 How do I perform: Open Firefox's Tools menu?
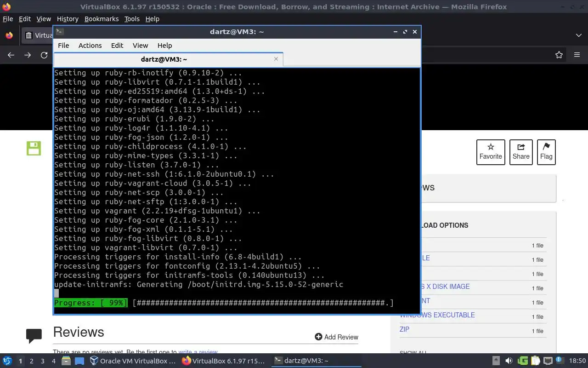click(132, 19)
